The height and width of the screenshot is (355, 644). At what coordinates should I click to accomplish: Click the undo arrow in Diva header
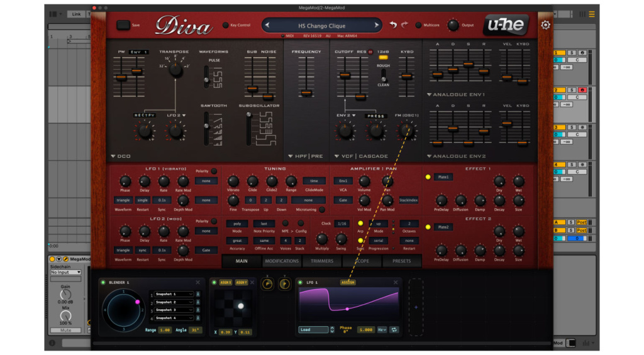tap(393, 25)
